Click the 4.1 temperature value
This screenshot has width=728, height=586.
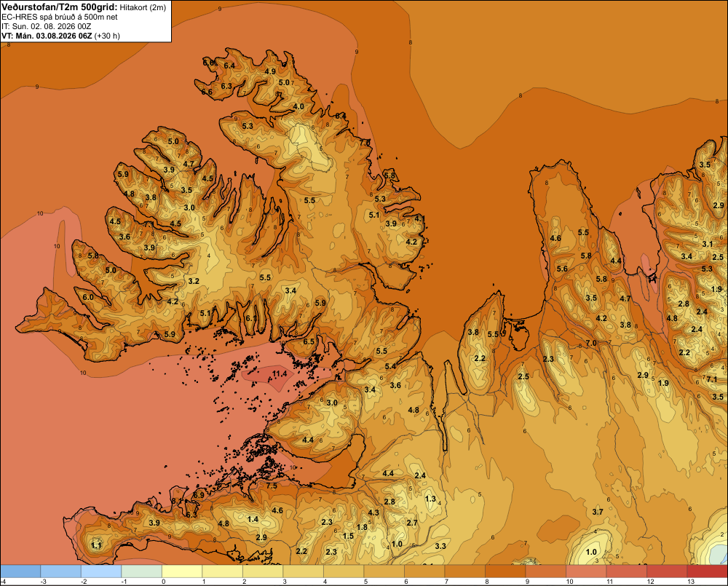(420, 218)
